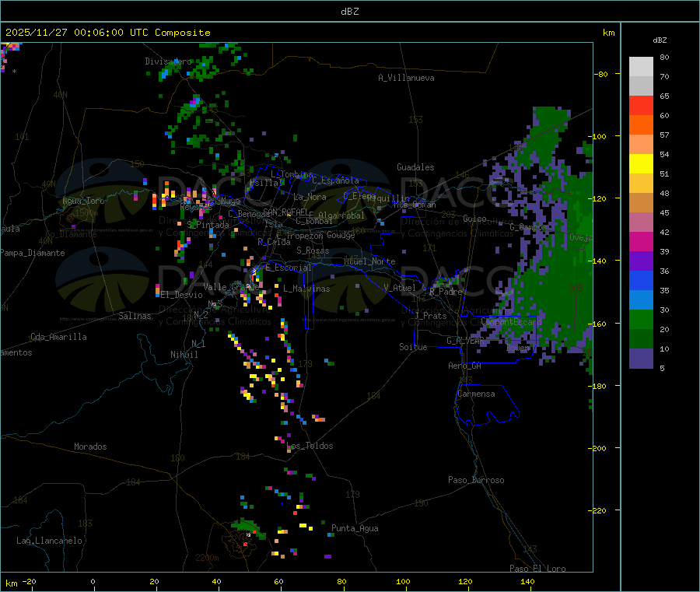Click the Paso_El_Loro location label
Screen dimensions: 700x592
537,569
